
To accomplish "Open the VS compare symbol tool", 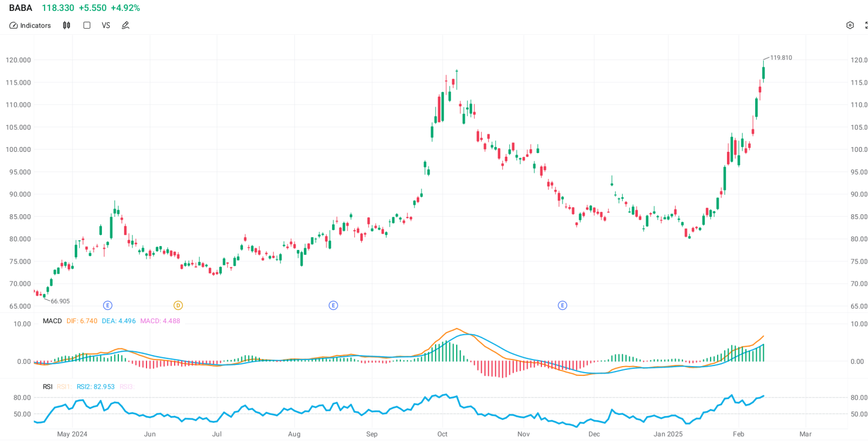I will 106,25.
